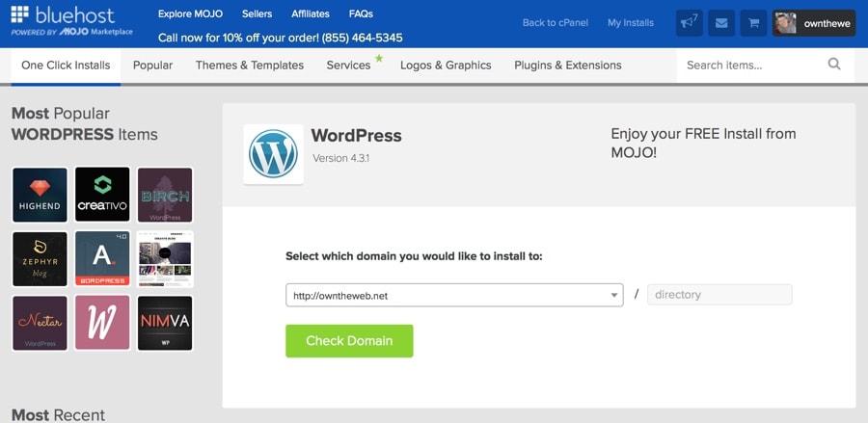Open My Installs link
The image size is (868, 423).
click(631, 23)
